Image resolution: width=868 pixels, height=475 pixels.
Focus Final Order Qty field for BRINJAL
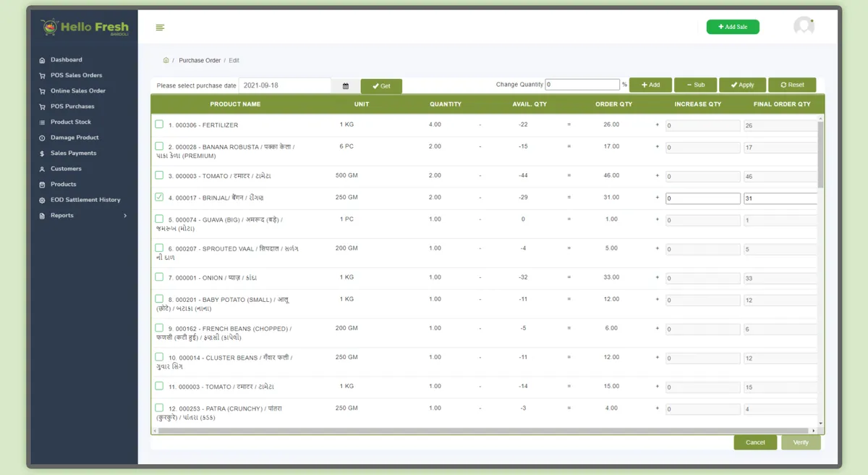coord(780,198)
